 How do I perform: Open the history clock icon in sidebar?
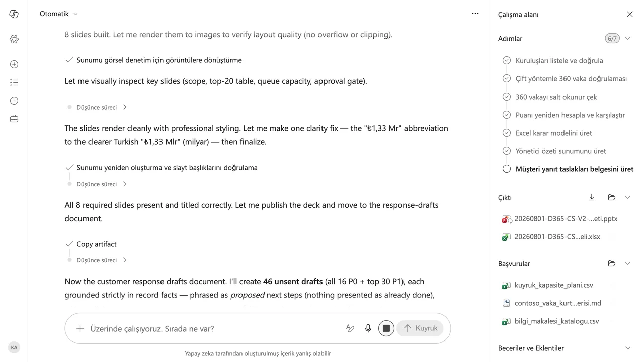14,101
